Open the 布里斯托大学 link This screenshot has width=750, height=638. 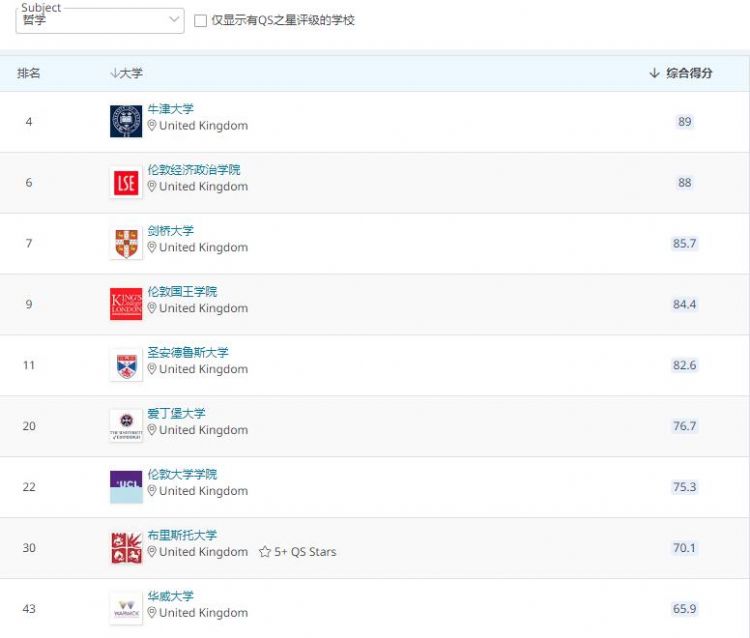[182, 535]
